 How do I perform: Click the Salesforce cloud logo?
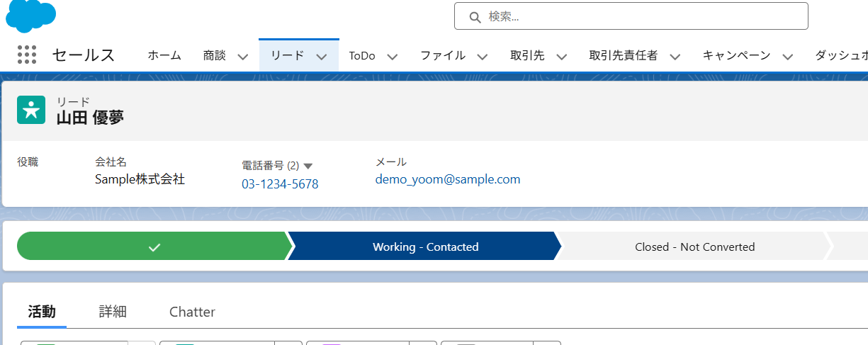(x=30, y=16)
